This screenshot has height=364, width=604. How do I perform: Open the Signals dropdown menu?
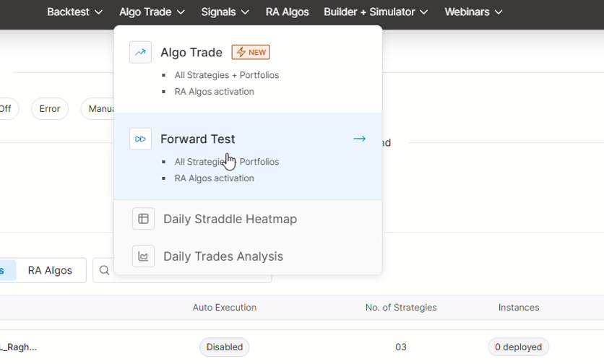pyautogui.click(x=225, y=12)
